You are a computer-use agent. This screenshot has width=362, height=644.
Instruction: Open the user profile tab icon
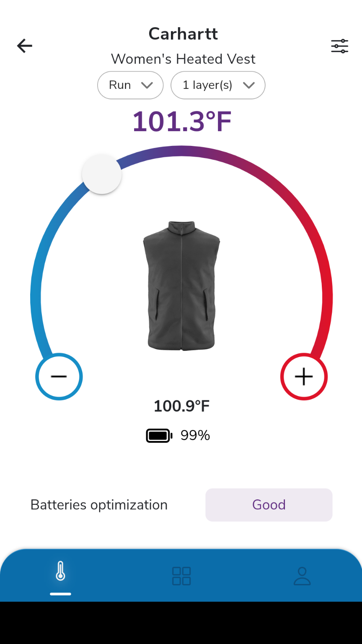pyautogui.click(x=302, y=576)
